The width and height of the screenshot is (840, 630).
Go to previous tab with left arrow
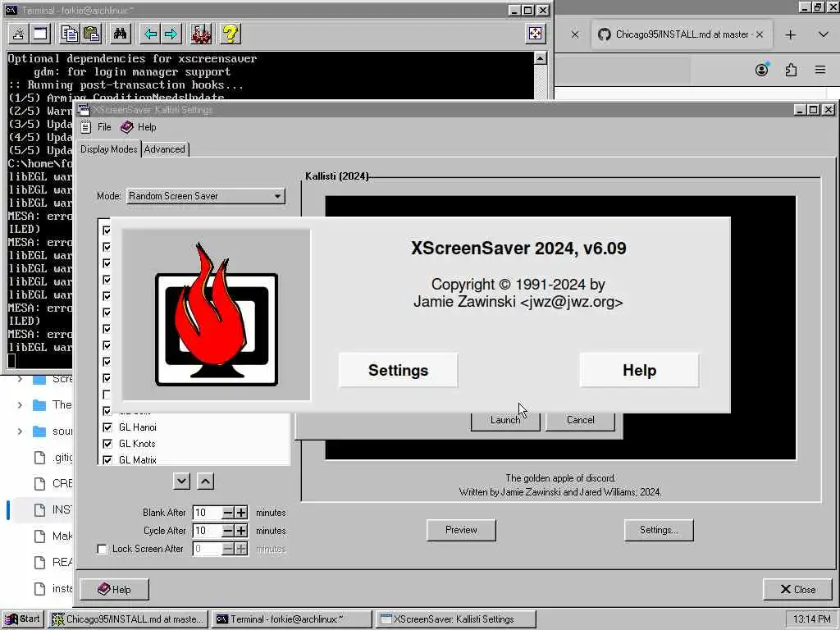coord(150,34)
